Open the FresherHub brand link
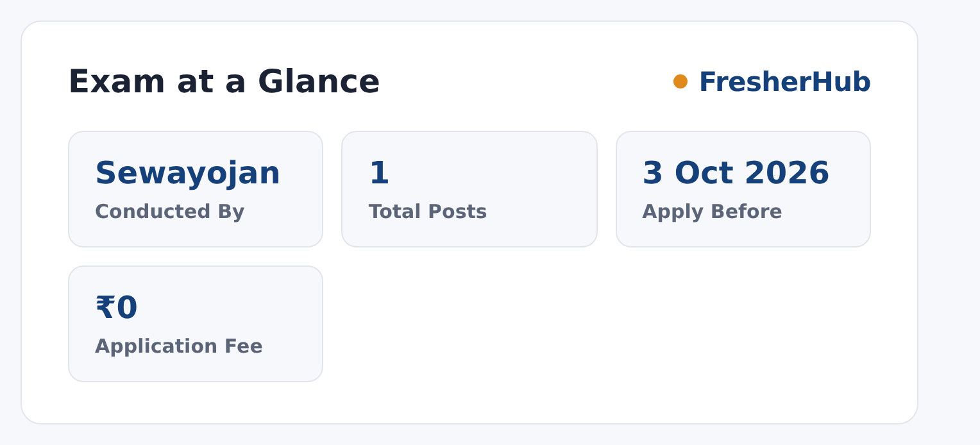 pos(784,82)
